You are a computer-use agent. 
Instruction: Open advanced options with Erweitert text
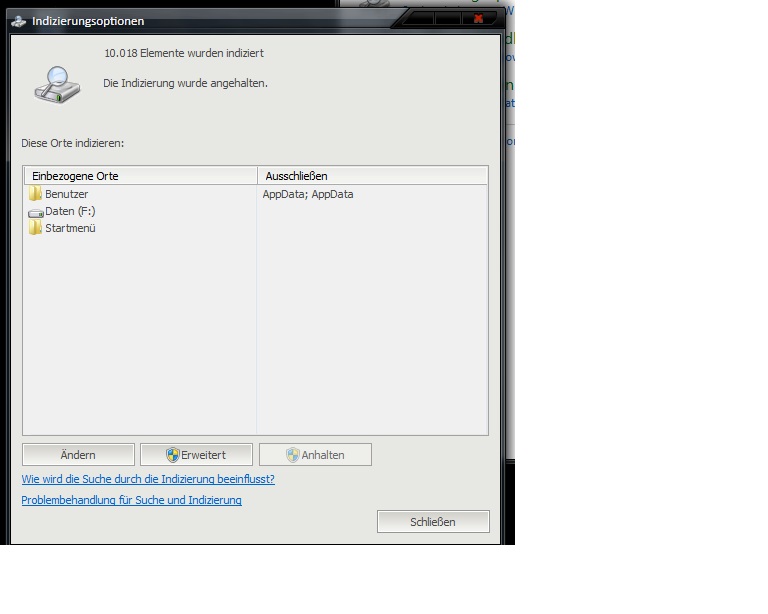pos(204,455)
